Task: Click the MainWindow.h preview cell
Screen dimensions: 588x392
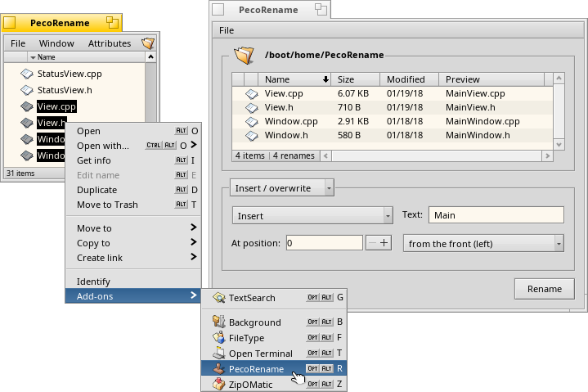Action: [x=478, y=135]
